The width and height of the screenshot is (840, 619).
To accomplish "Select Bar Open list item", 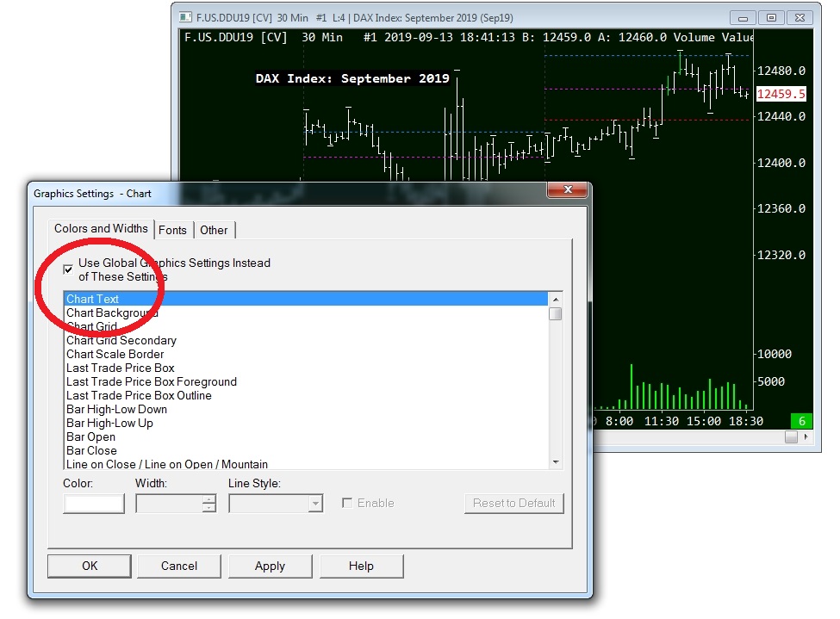I will coord(306,437).
